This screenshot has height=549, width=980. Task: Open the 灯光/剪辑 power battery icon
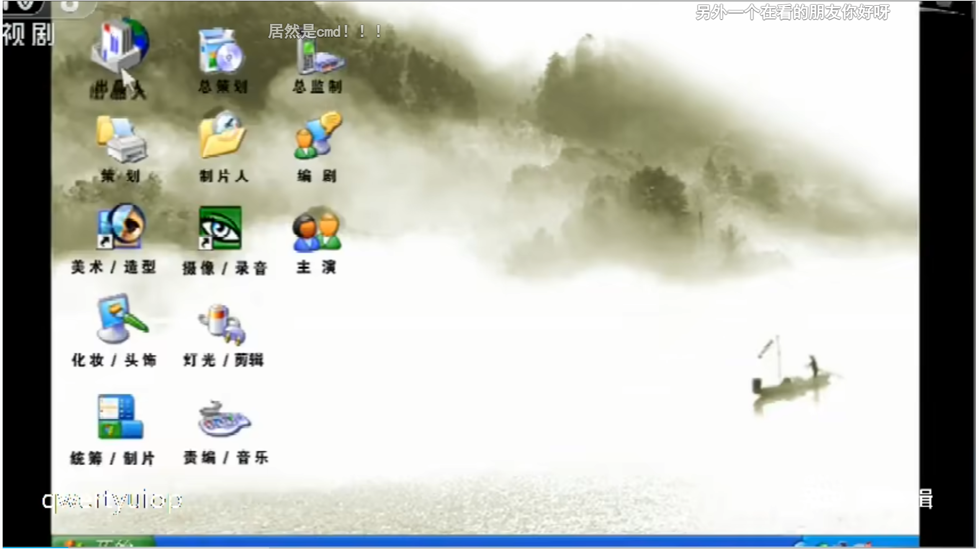(x=222, y=325)
